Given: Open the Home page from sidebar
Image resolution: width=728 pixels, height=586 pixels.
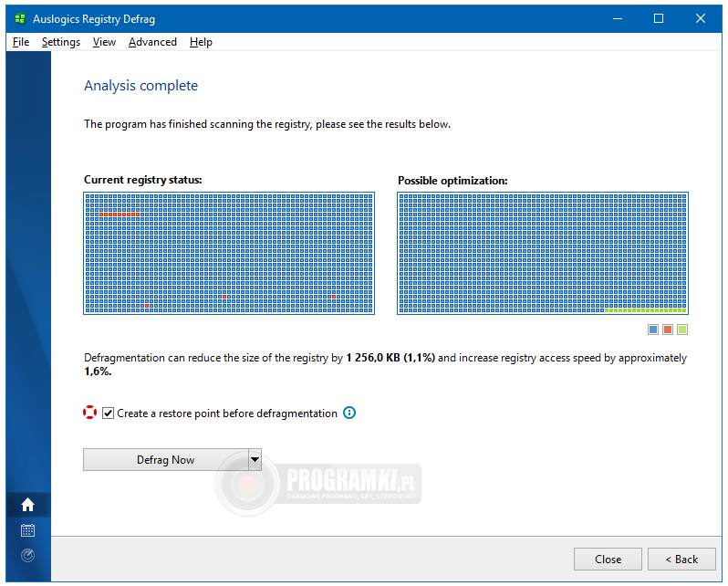Looking at the screenshot, I should click(28, 505).
